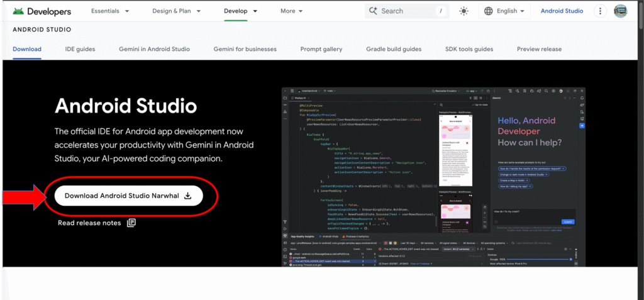Click Download Android Studio Narwhal button
The image size is (644, 300).
(x=128, y=196)
